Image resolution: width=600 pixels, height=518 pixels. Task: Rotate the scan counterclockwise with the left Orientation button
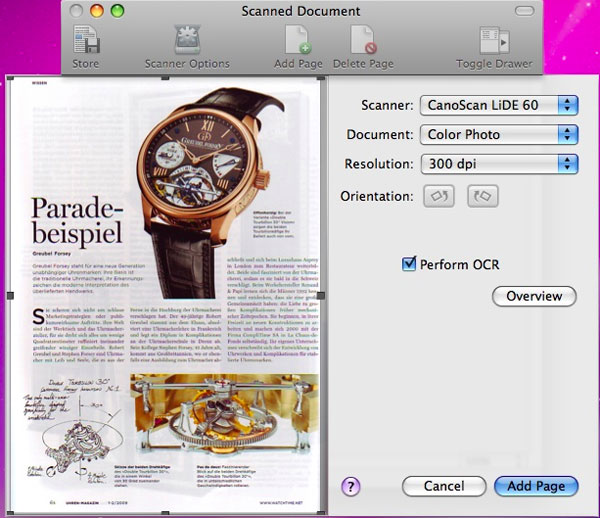pos(439,196)
